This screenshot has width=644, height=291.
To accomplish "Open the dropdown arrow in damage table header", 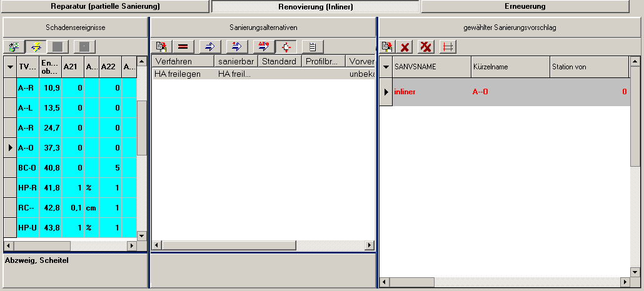I will 10,67.
